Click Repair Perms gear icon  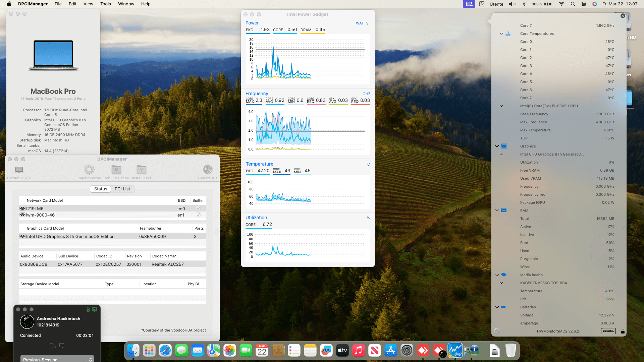pos(89,169)
